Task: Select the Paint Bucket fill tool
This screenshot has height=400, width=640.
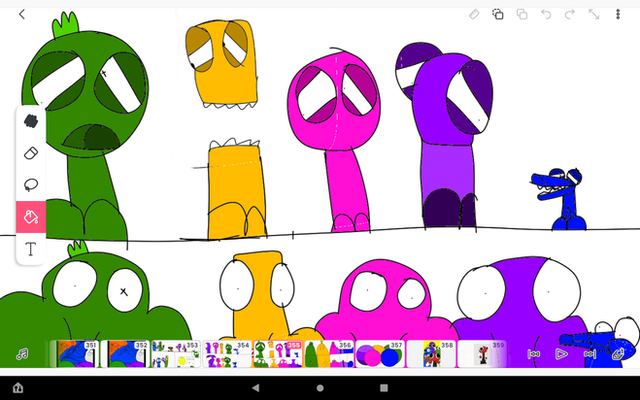Action: point(31,217)
